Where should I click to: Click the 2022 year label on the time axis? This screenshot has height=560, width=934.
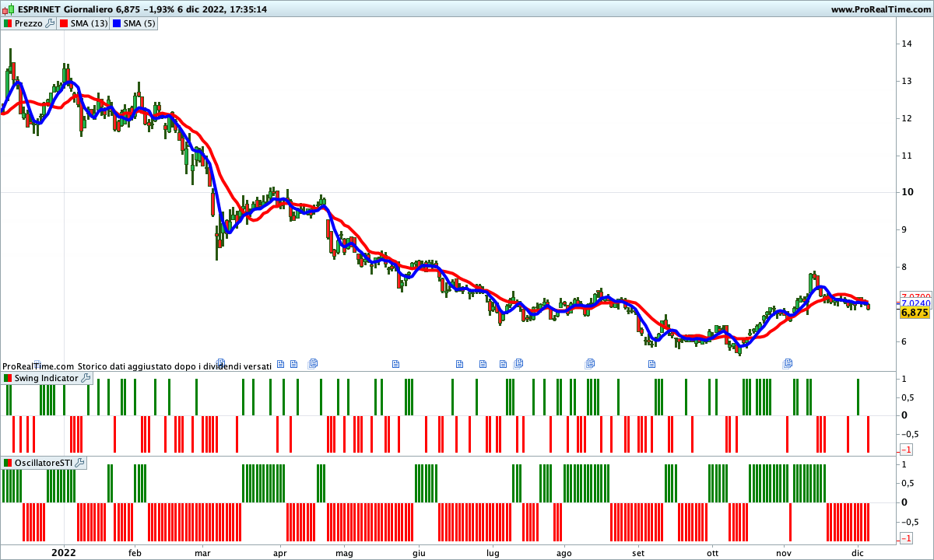click(x=63, y=553)
